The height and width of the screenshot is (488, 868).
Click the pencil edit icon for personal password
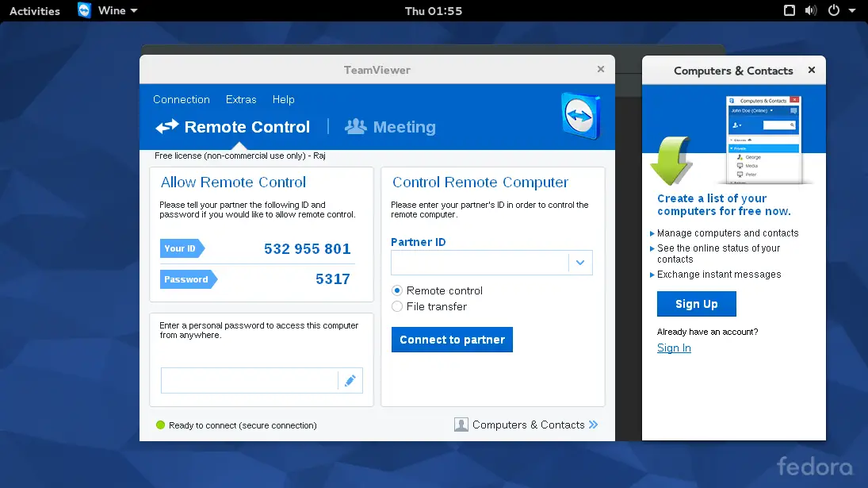350,381
